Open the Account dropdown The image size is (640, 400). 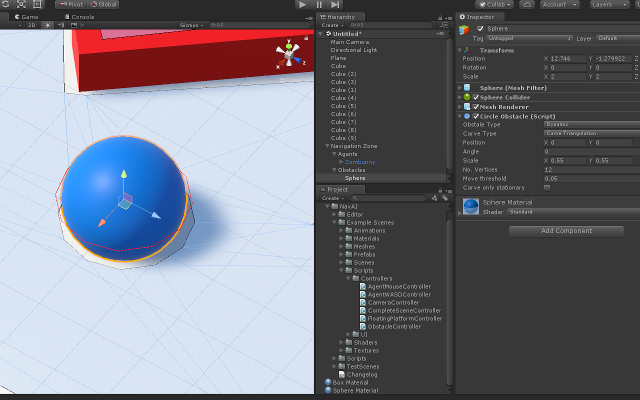click(560, 4)
